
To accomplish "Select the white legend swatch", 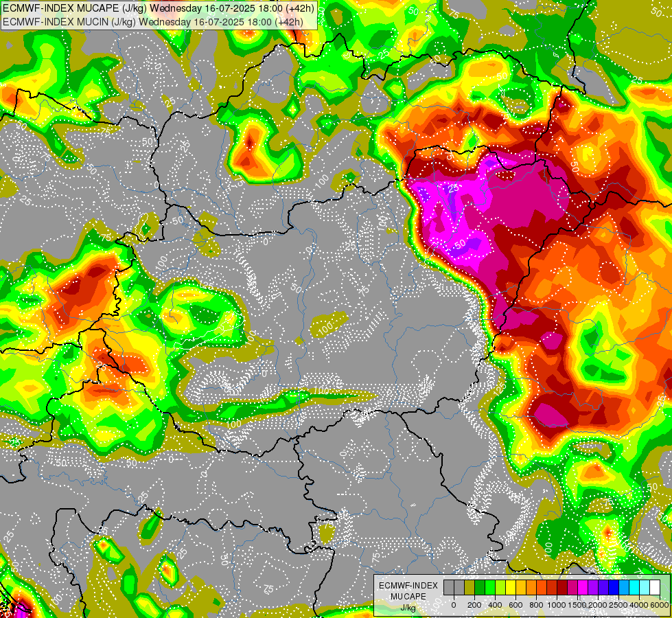I will (654, 588).
